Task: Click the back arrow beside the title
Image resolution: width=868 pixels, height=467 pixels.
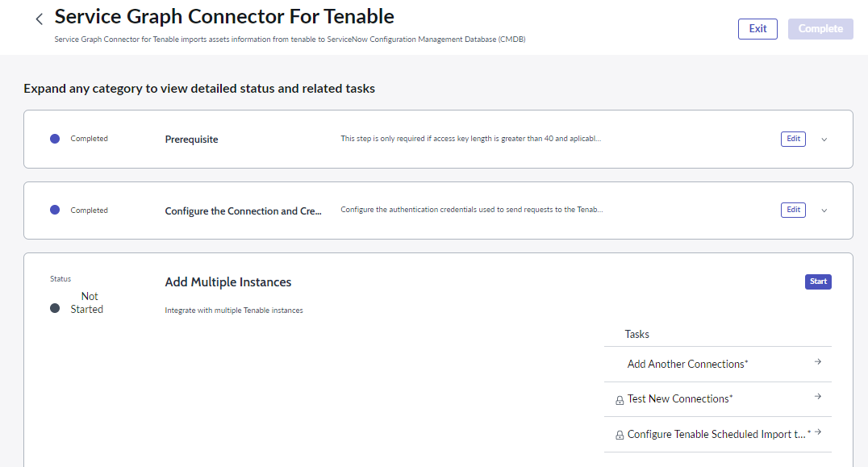Action: click(x=39, y=19)
